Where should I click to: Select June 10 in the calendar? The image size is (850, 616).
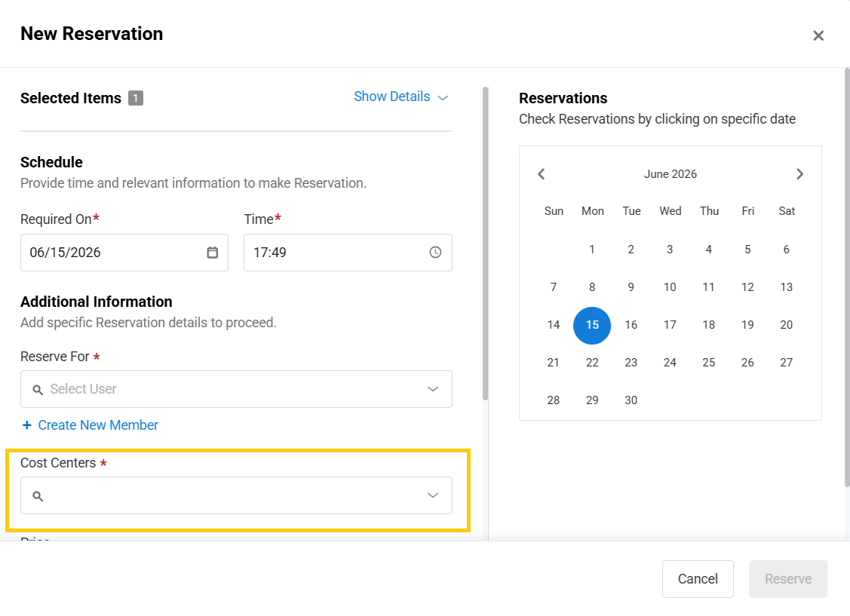coord(670,287)
